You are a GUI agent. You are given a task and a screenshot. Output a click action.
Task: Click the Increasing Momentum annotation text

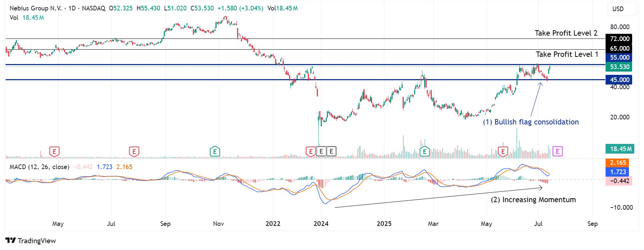533,200
